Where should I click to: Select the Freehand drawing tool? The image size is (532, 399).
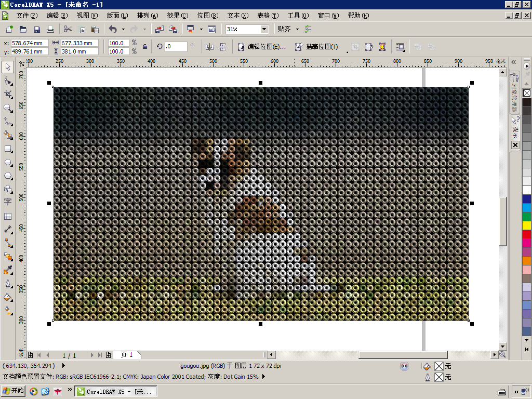tap(8, 122)
